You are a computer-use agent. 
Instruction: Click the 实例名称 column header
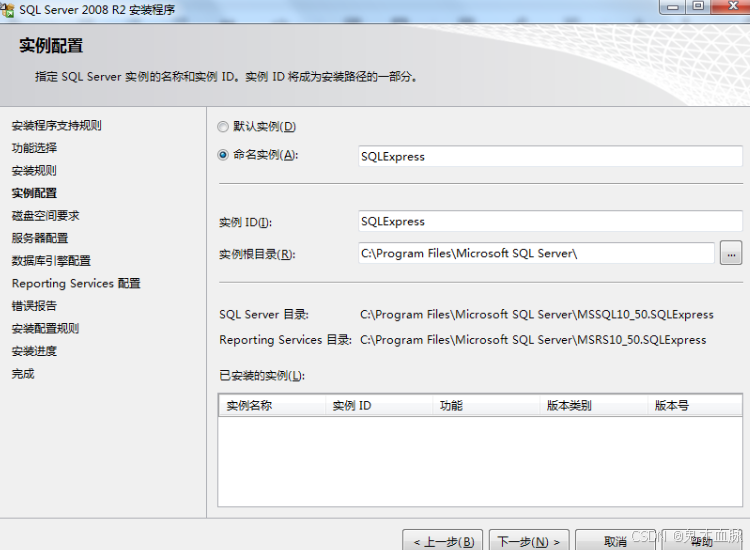point(272,406)
